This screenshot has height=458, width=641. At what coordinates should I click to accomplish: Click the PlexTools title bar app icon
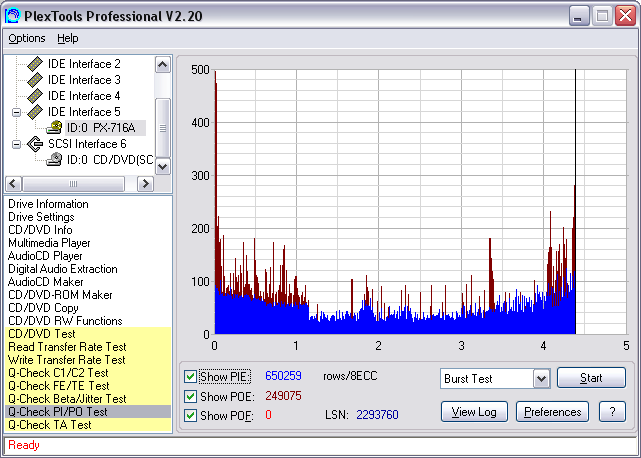[x=12, y=16]
